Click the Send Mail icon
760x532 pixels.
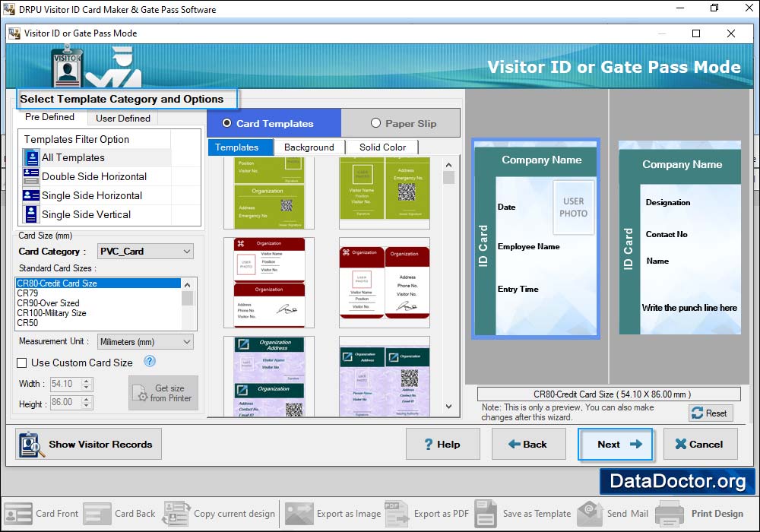pyautogui.click(x=590, y=514)
